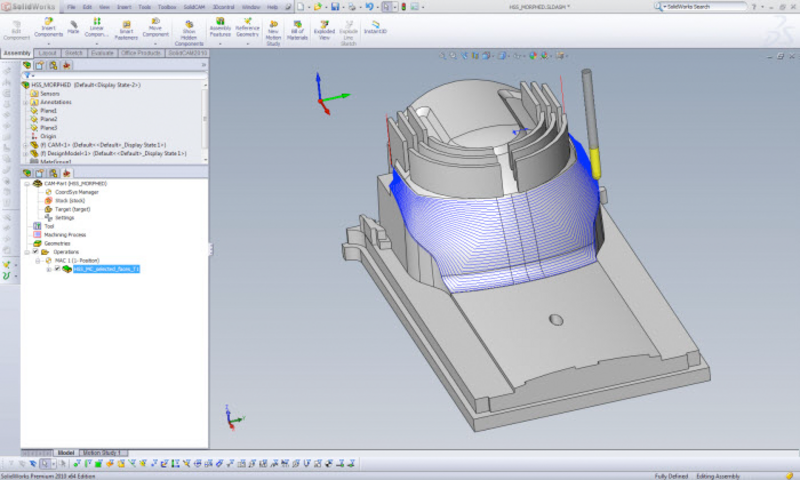The image size is (800, 480).
Task: Collapse the CAM-Part tree node
Action: 27,184
